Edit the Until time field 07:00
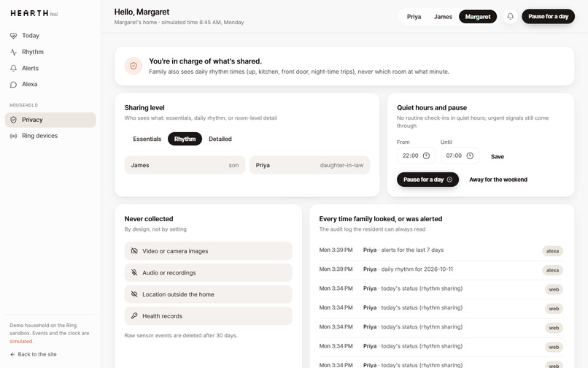The width and height of the screenshot is (588, 368). click(x=460, y=156)
